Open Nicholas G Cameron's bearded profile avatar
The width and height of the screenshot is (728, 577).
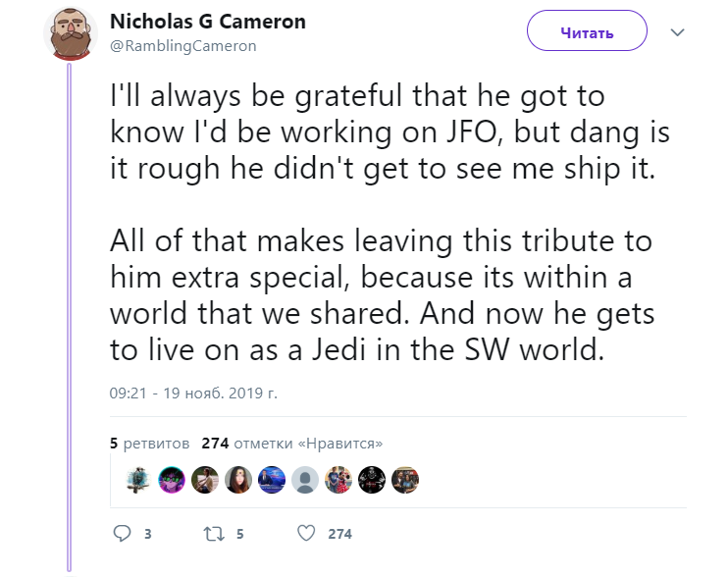click(x=70, y=32)
